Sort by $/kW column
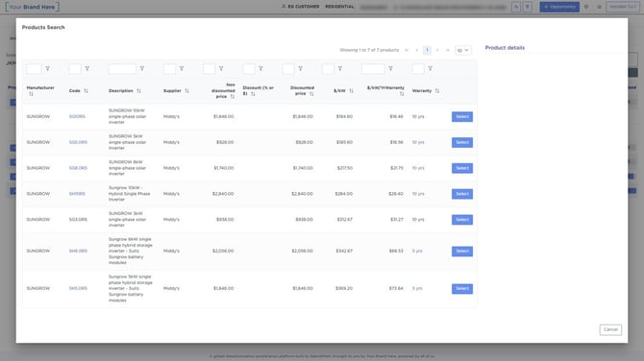644x361 pixels. pos(351,90)
